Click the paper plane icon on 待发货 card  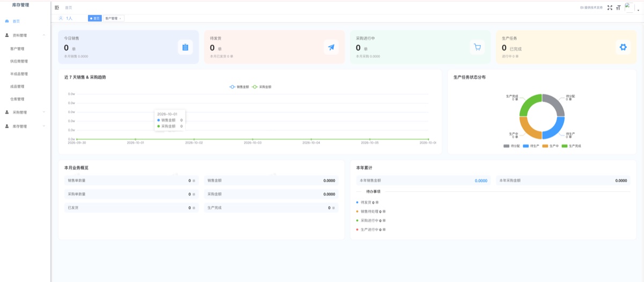coord(331,47)
